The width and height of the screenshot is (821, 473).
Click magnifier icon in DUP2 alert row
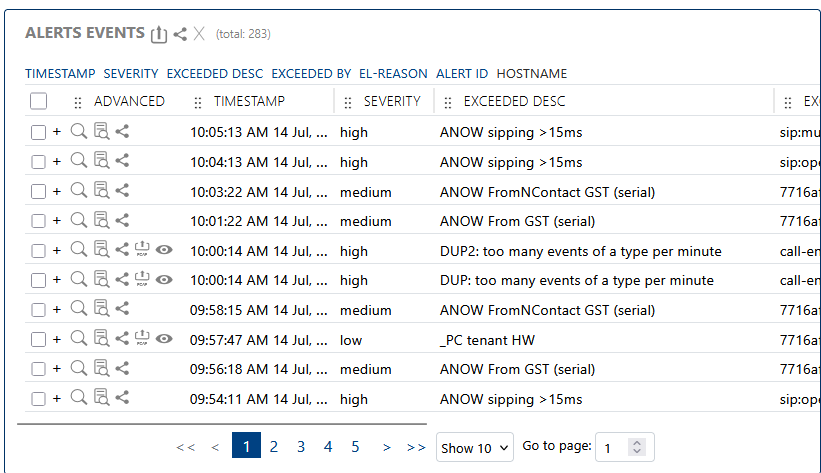[x=79, y=249]
